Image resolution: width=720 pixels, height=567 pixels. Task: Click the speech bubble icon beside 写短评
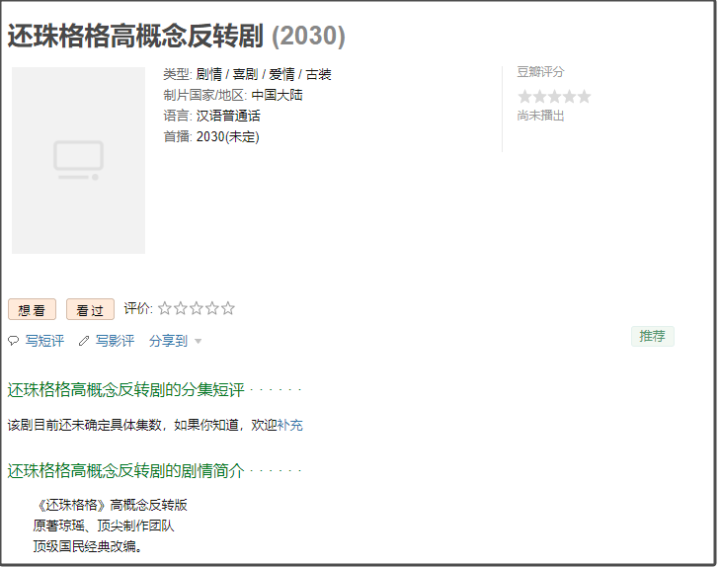[14, 341]
